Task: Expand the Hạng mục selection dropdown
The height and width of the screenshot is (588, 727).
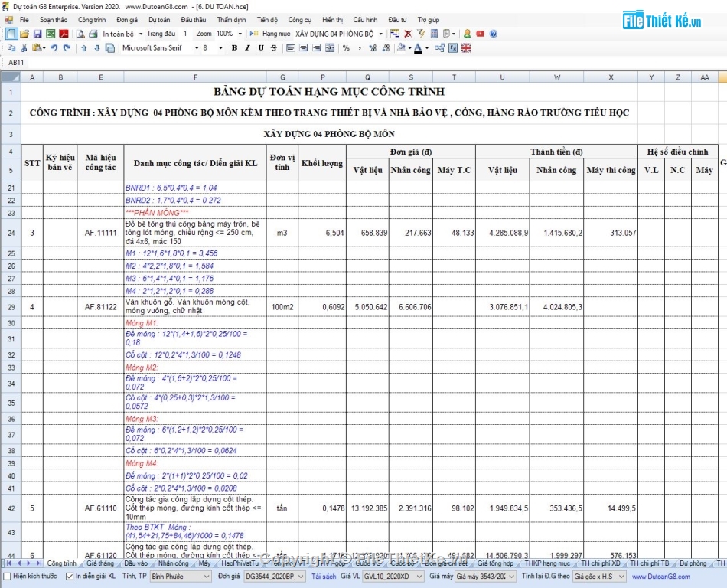Action: tap(380, 34)
